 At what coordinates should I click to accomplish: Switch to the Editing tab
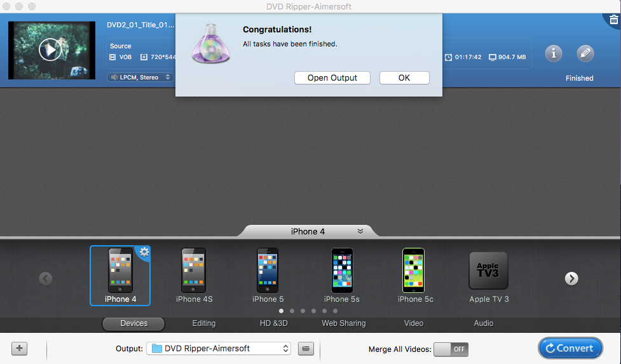(x=204, y=323)
